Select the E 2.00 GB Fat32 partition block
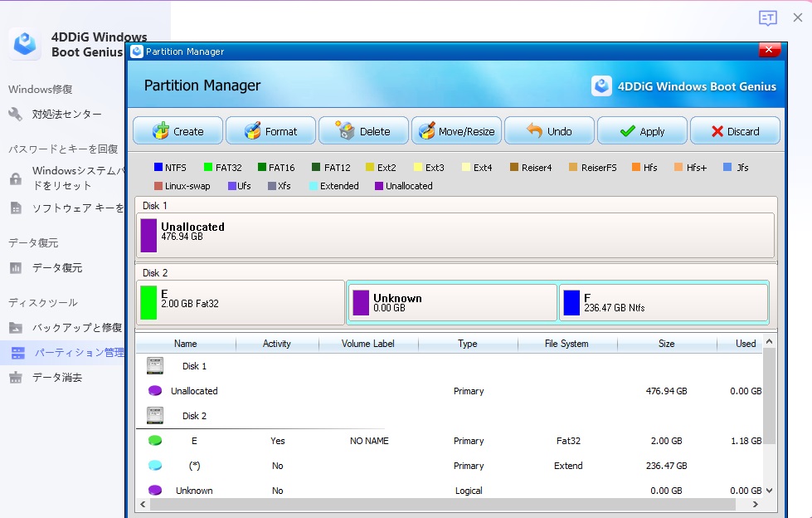 point(241,303)
